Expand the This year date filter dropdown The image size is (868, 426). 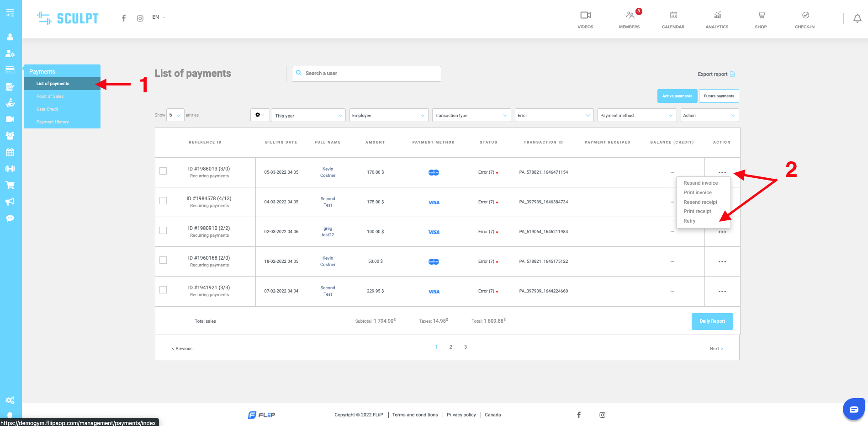coord(308,116)
